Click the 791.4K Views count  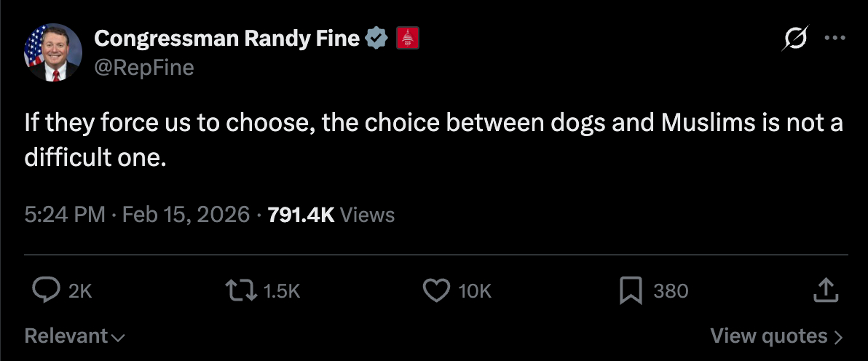pos(331,215)
